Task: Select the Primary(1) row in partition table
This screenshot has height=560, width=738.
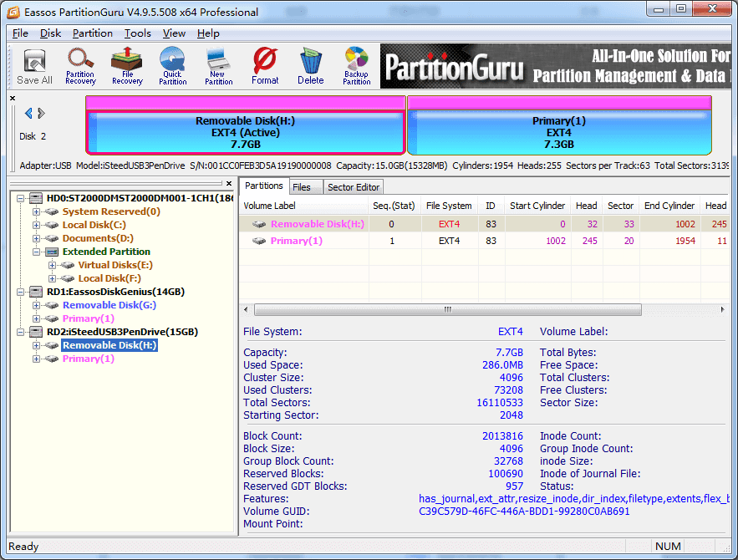Action: coord(485,241)
